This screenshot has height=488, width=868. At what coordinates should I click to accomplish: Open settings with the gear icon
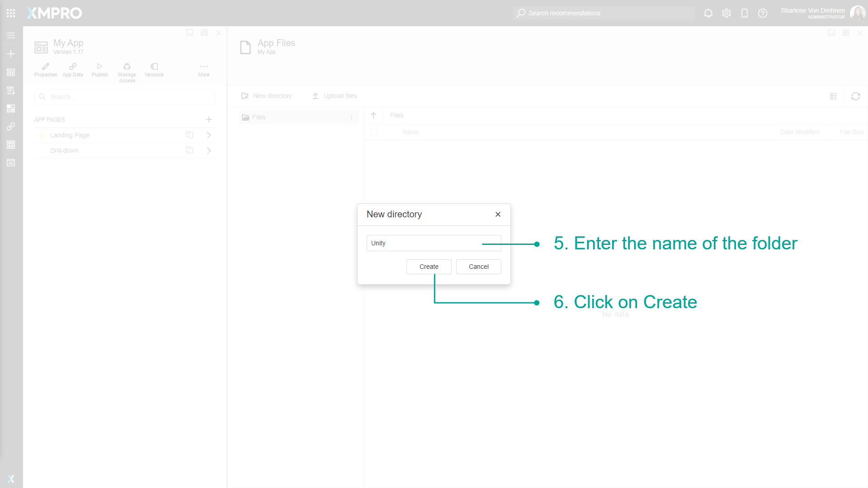(726, 13)
